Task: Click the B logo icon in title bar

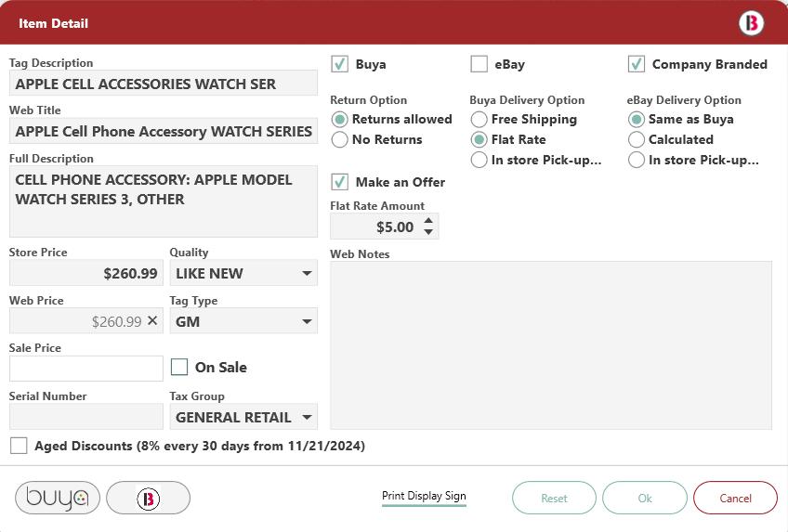Action: point(751,23)
